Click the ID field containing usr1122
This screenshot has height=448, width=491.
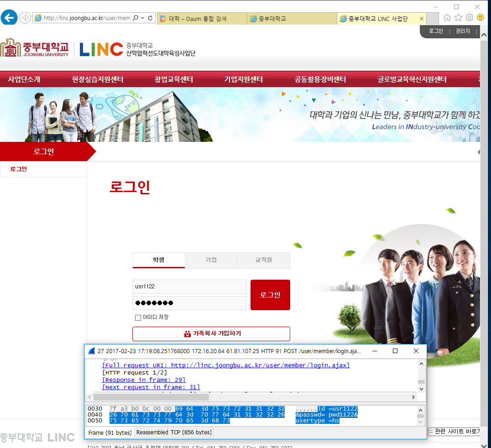(189, 287)
